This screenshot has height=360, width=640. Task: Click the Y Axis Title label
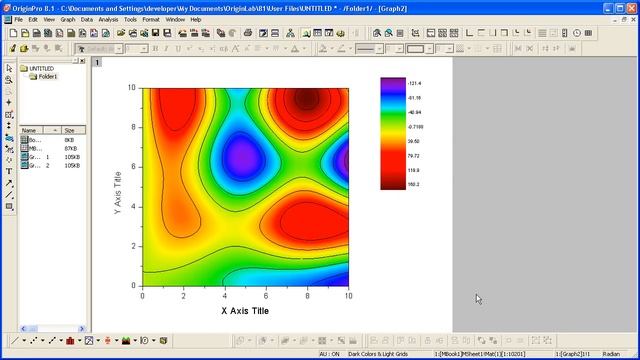point(118,193)
